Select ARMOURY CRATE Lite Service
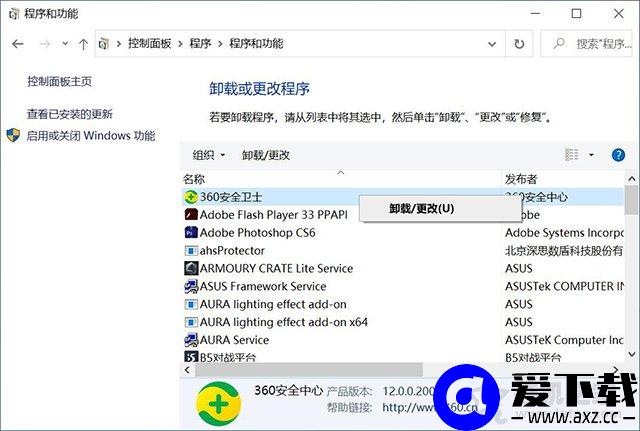 tap(276, 269)
